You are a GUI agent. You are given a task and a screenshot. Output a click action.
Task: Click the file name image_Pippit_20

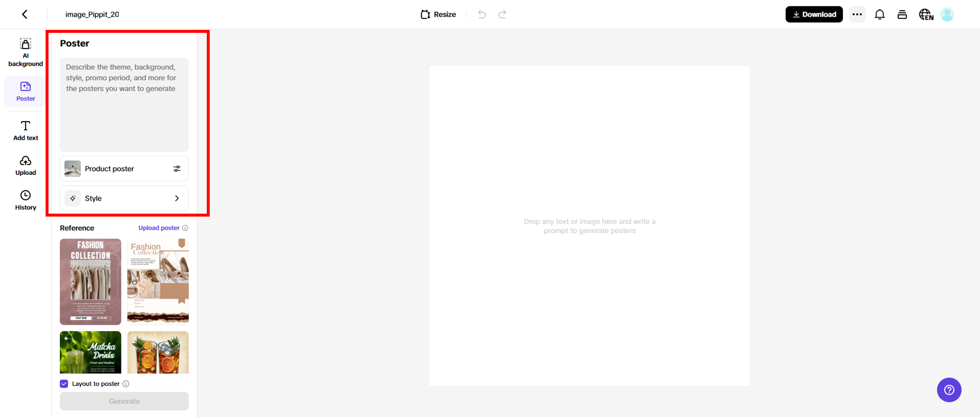[92, 14]
